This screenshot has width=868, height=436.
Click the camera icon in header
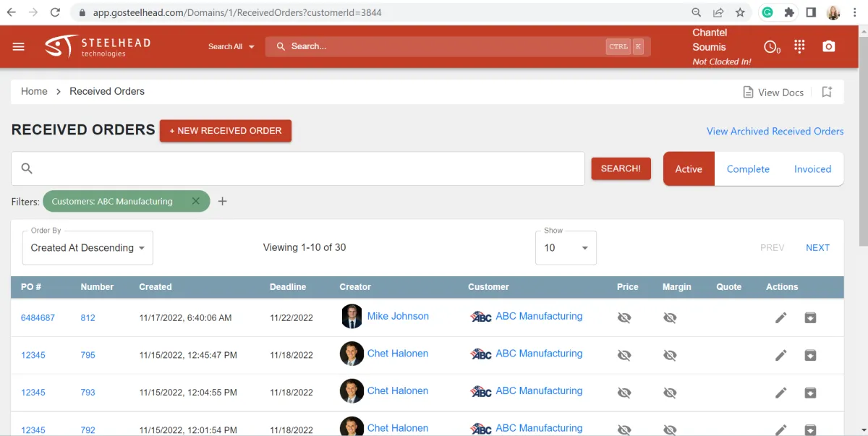[x=829, y=46]
